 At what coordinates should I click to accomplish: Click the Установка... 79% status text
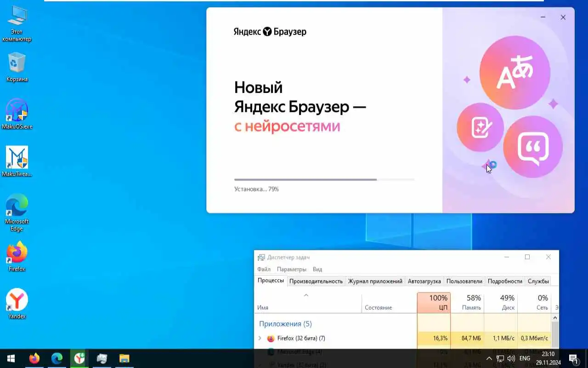[256, 189]
